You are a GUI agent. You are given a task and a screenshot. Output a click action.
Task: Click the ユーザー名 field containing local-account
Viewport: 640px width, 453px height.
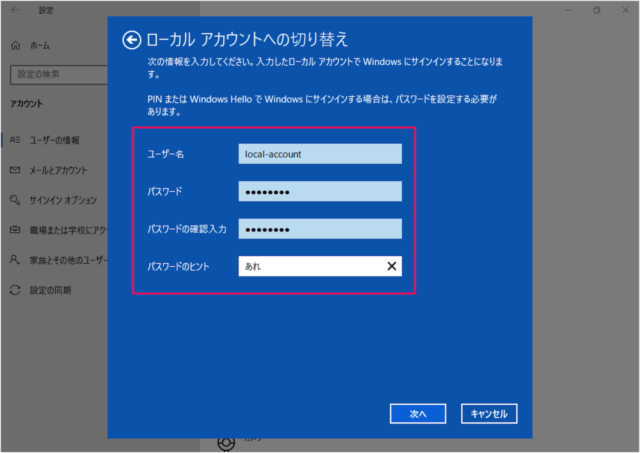[x=320, y=154]
